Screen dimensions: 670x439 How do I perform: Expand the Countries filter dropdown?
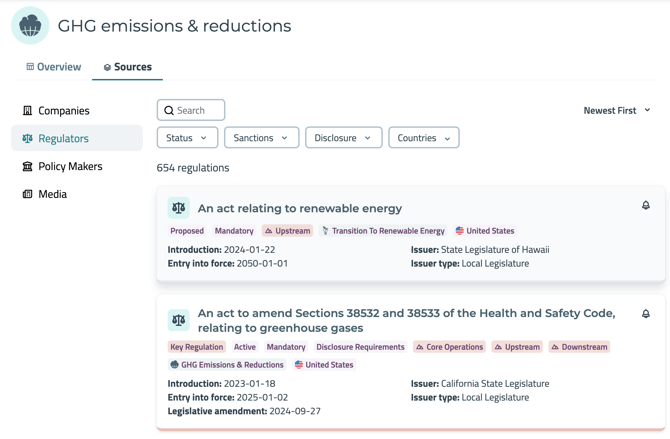[x=423, y=138]
